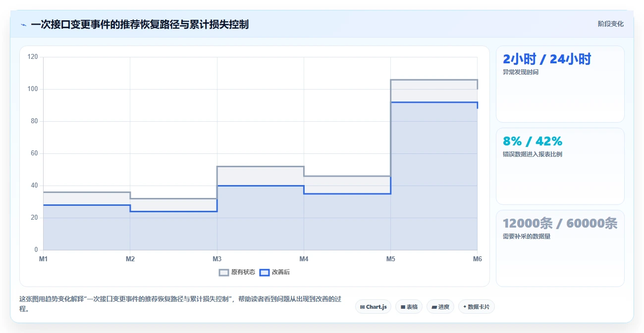Click the 进度 tag
The width and height of the screenshot is (644, 333).
(440, 307)
